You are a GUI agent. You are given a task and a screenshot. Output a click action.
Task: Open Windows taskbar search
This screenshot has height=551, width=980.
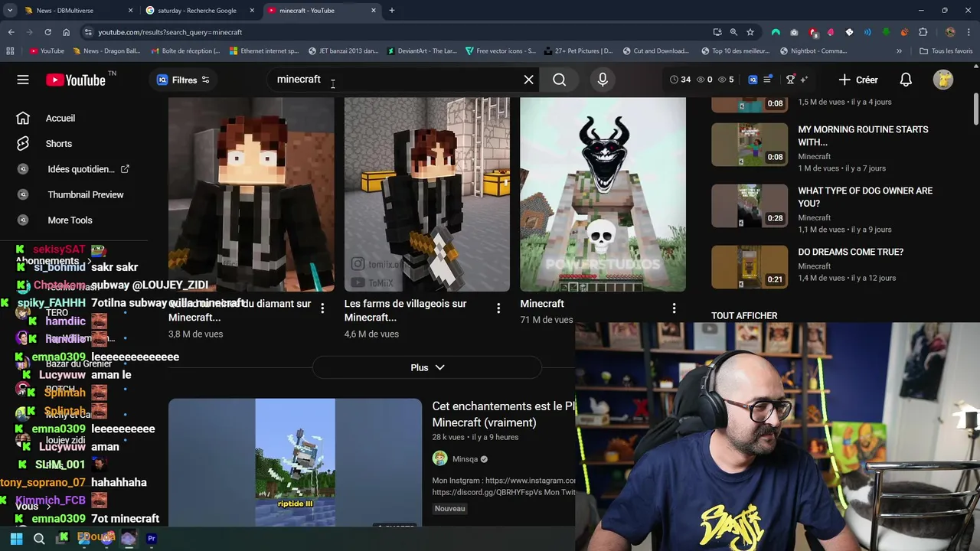tap(39, 539)
